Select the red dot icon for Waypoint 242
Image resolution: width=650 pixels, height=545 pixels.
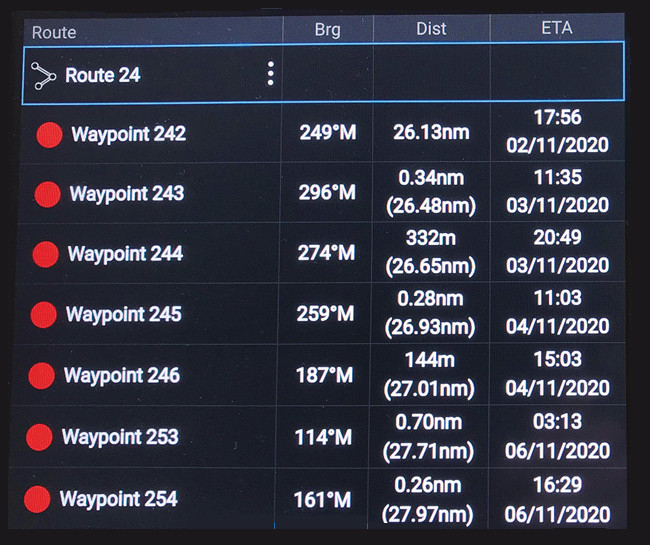coord(49,135)
